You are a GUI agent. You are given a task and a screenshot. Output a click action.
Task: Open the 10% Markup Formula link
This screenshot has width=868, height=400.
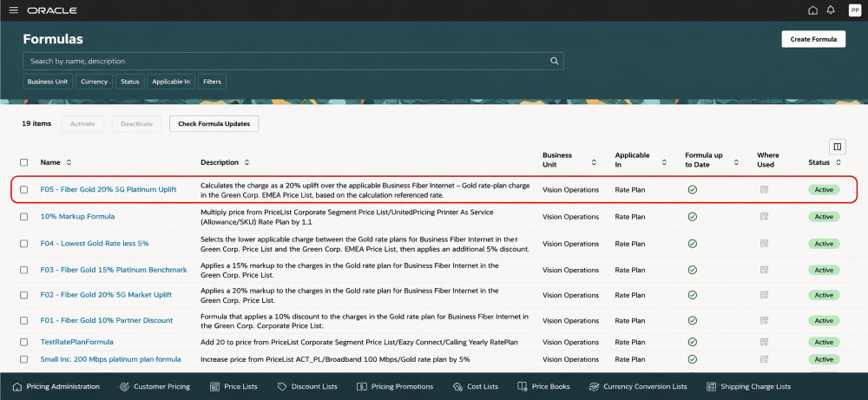(77, 217)
